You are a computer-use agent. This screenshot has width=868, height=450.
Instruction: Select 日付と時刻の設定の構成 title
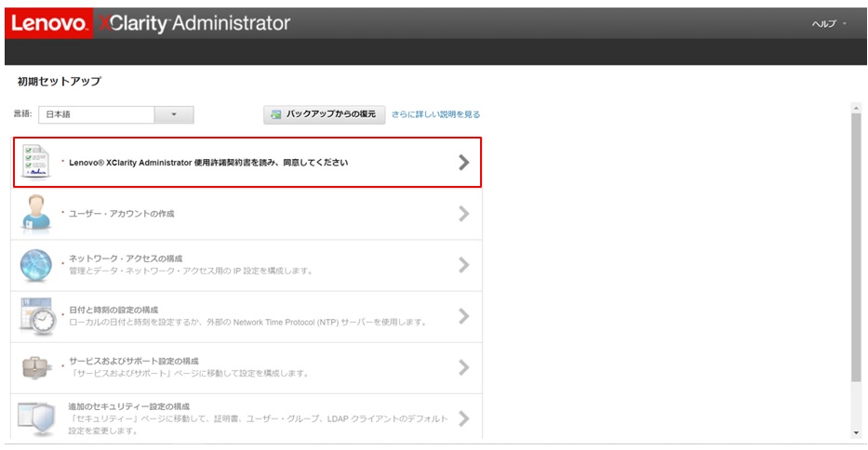coord(114,310)
